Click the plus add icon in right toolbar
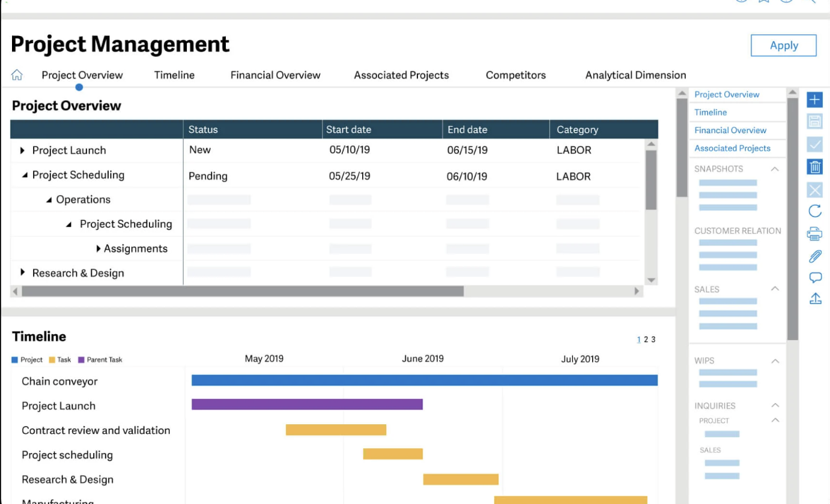 pos(814,100)
